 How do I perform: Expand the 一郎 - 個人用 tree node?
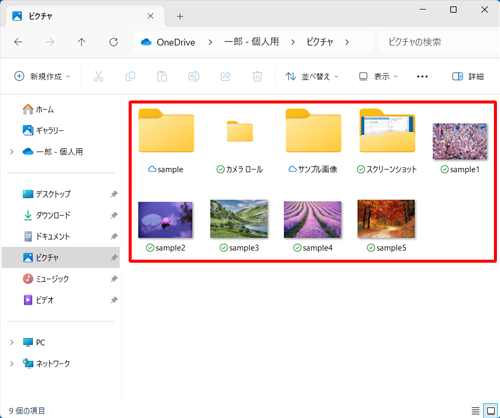coord(12,152)
